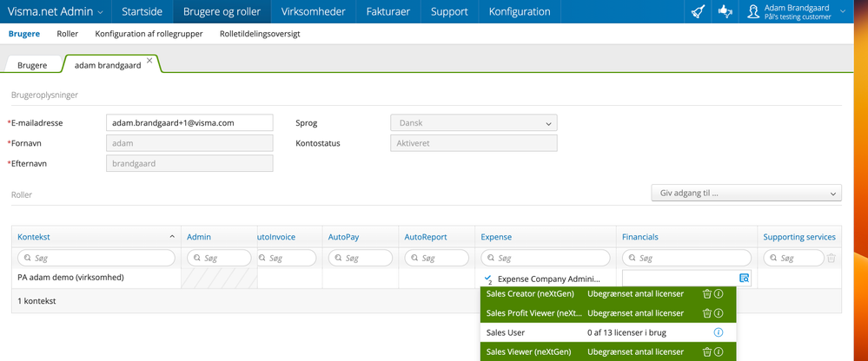Click the trash icon beside Supporting services search

coord(831,258)
